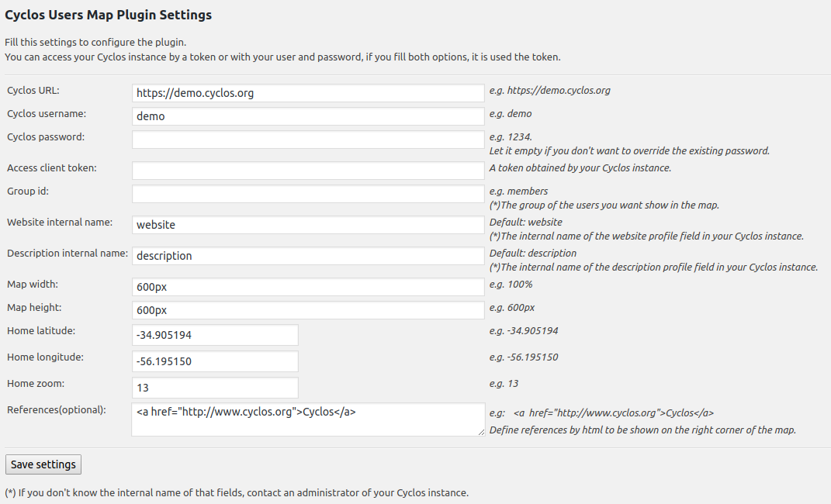Click the Home zoom label

coord(36,384)
